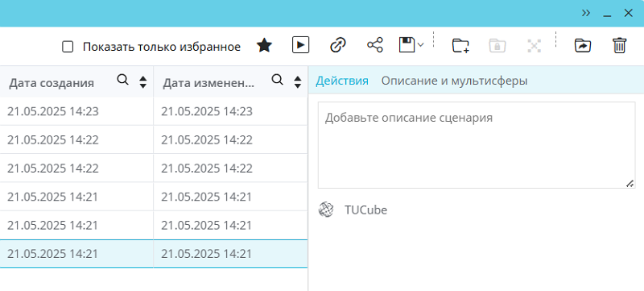
Task: Sort by Дата создания using sort arrows
Action: (x=143, y=82)
